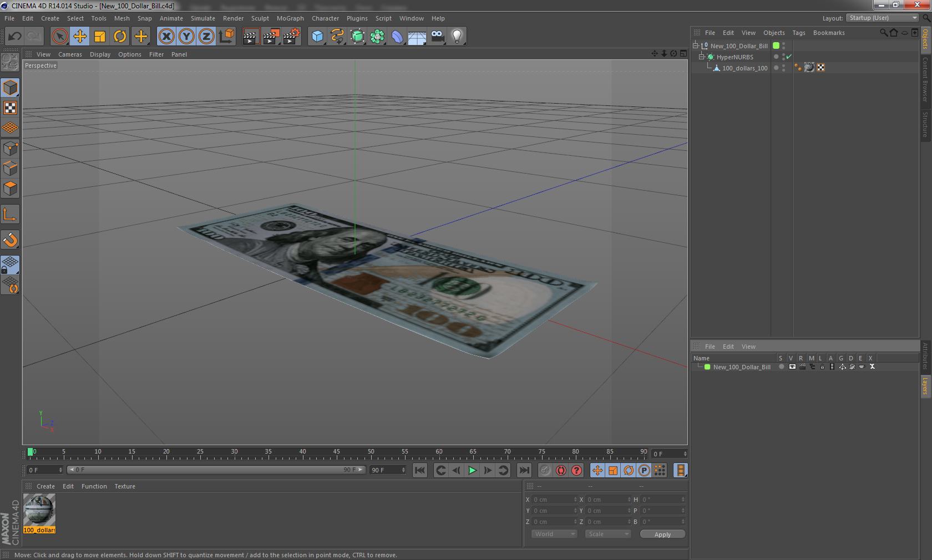
Task: Open the World coordinate dropdown
Action: (x=554, y=534)
